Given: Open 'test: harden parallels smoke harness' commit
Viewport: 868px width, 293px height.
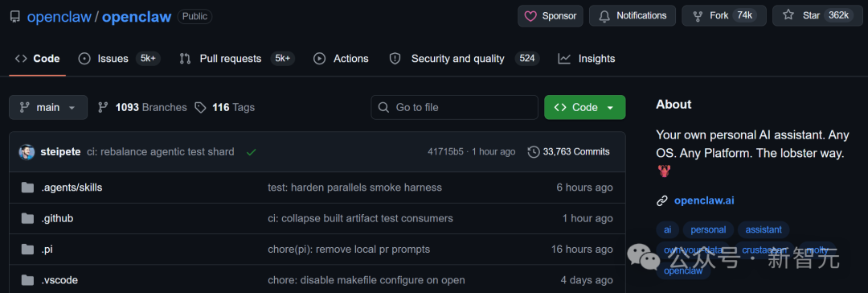Looking at the screenshot, I should pyautogui.click(x=355, y=188).
